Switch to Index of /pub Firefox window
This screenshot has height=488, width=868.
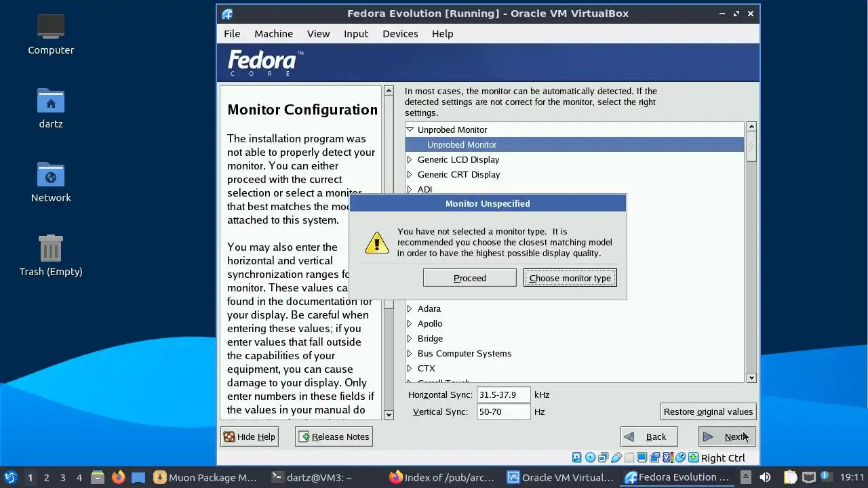[442, 477]
